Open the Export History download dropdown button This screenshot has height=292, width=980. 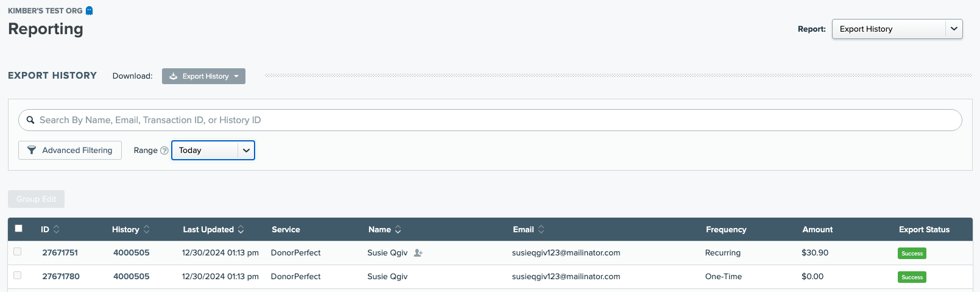click(203, 76)
